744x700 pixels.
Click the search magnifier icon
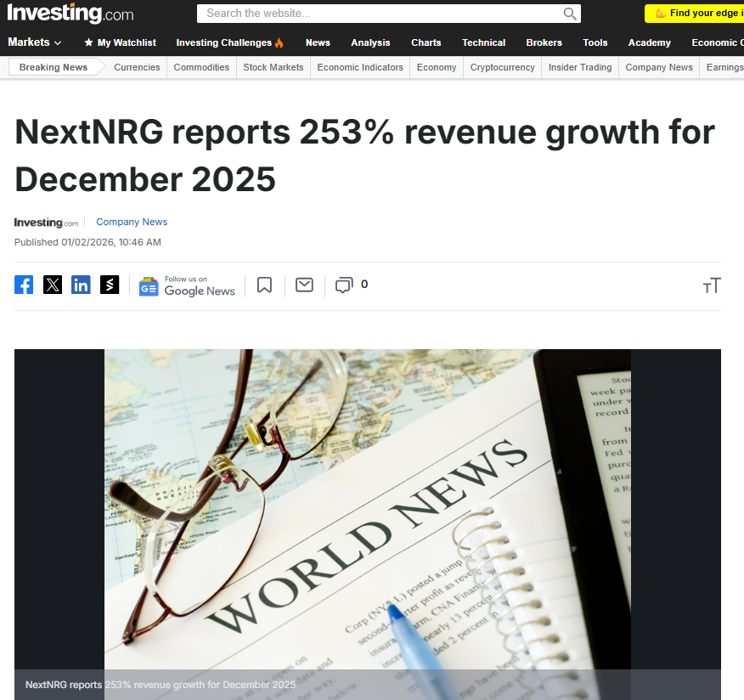click(570, 14)
